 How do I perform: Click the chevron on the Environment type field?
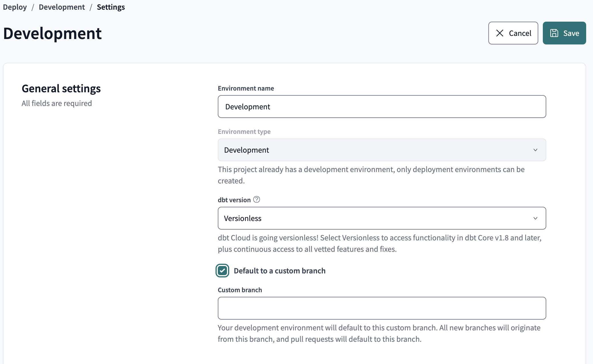(x=536, y=150)
